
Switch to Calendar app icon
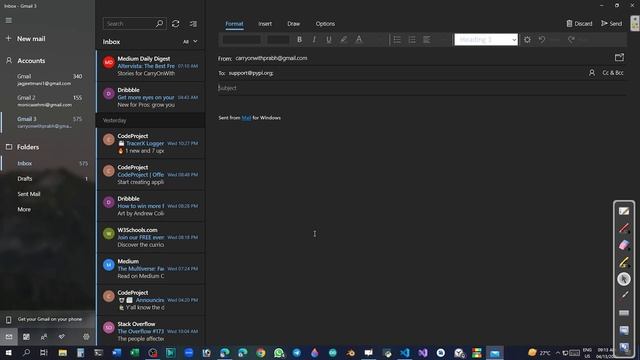click(26, 337)
